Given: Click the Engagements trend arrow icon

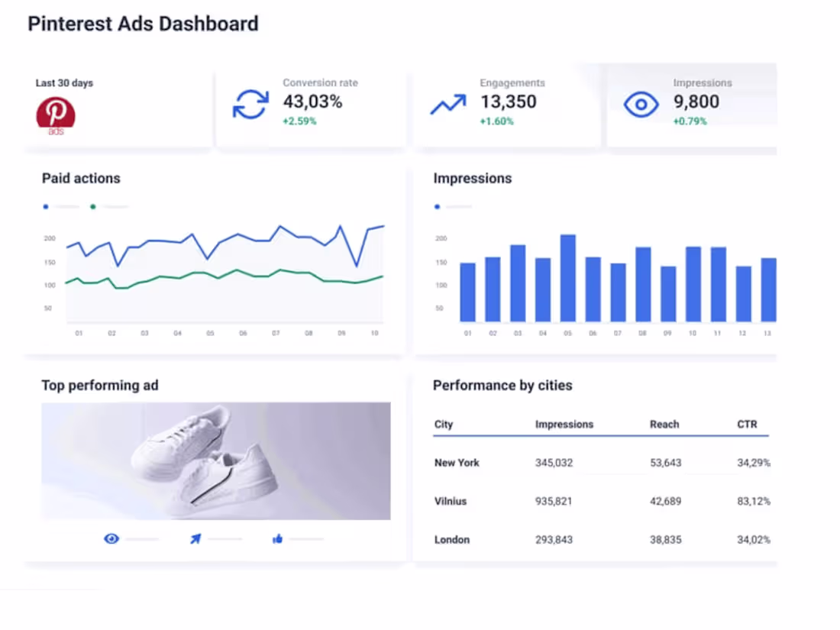Looking at the screenshot, I should click(447, 102).
